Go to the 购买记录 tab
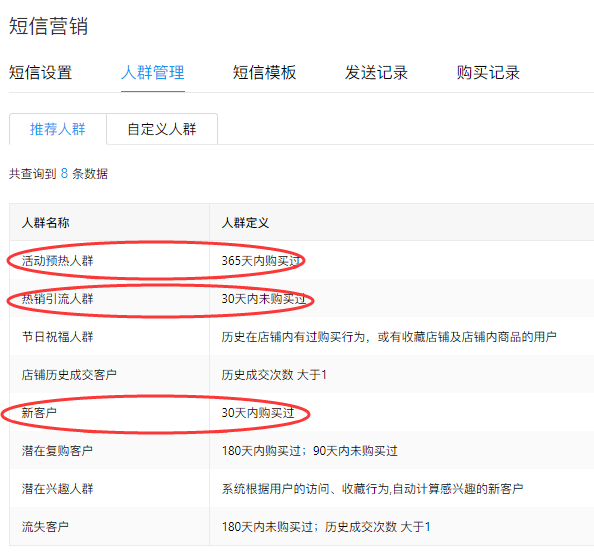Screen dimensions: 594x553 [x=488, y=72]
